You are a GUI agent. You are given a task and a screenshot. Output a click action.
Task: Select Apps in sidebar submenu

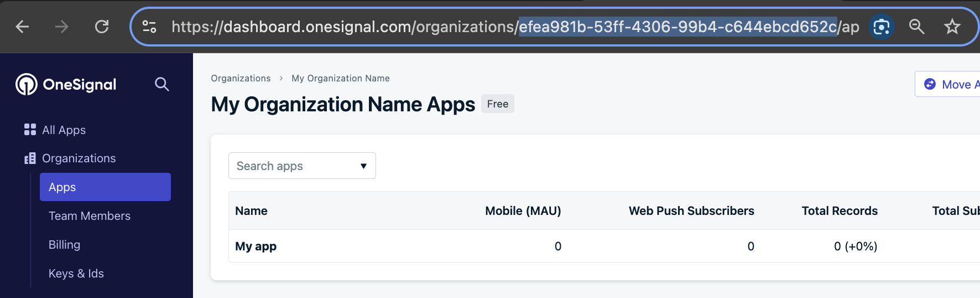105,187
